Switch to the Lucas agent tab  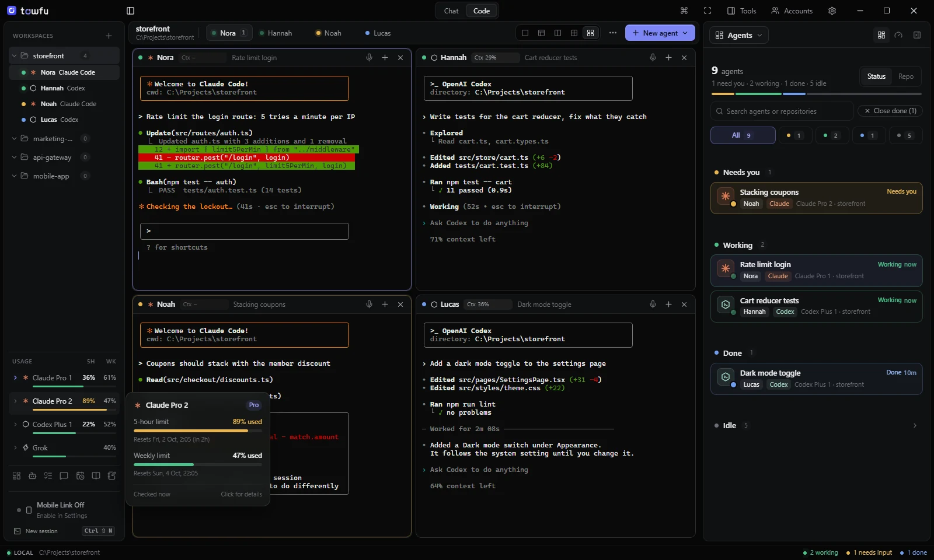[x=378, y=33]
